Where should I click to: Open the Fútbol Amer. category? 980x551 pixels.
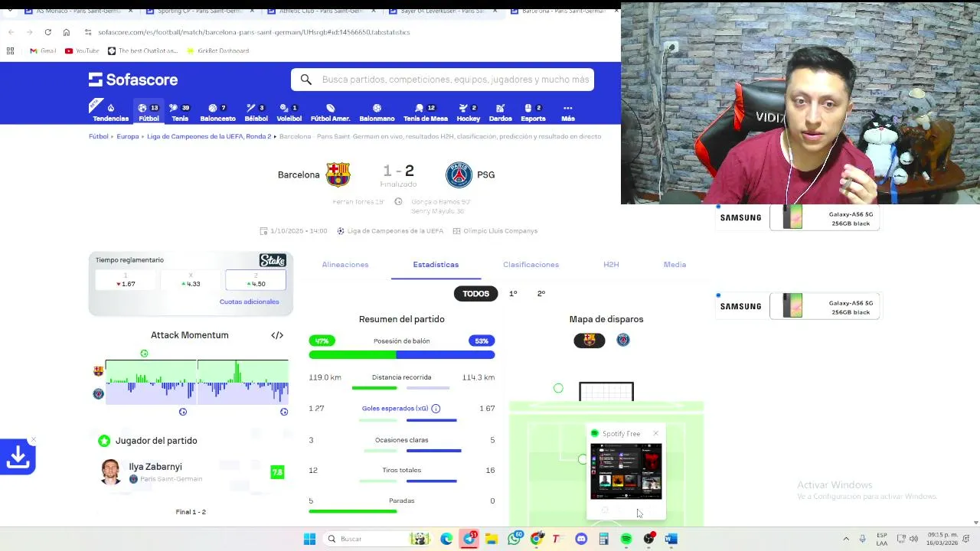(x=330, y=112)
